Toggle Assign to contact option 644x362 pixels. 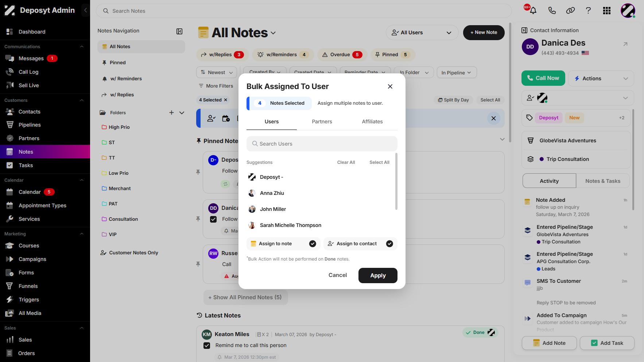click(x=360, y=244)
